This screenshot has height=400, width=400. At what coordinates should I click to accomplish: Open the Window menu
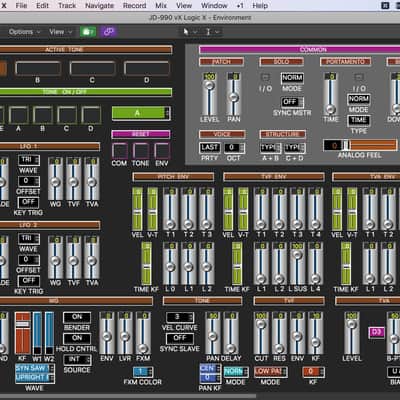point(214,5)
